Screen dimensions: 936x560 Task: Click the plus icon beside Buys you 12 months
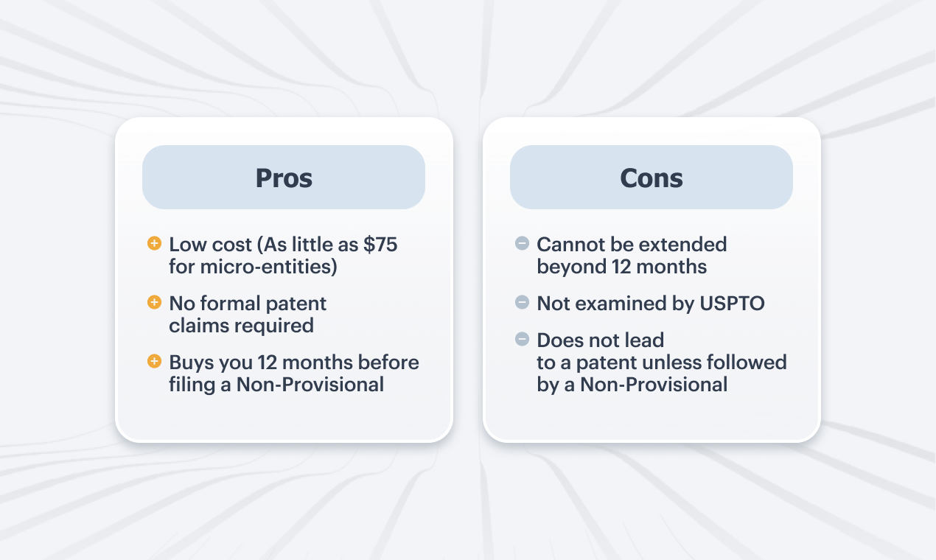(x=154, y=360)
